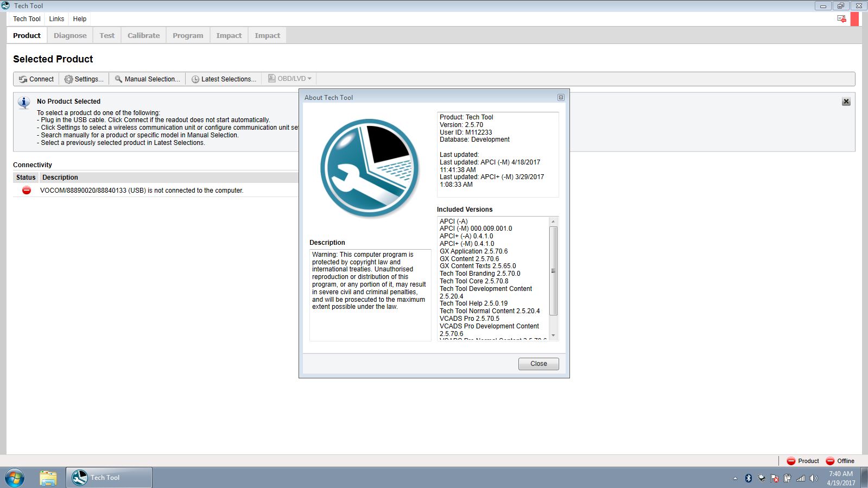Open the Settings... gear button

(84, 79)
